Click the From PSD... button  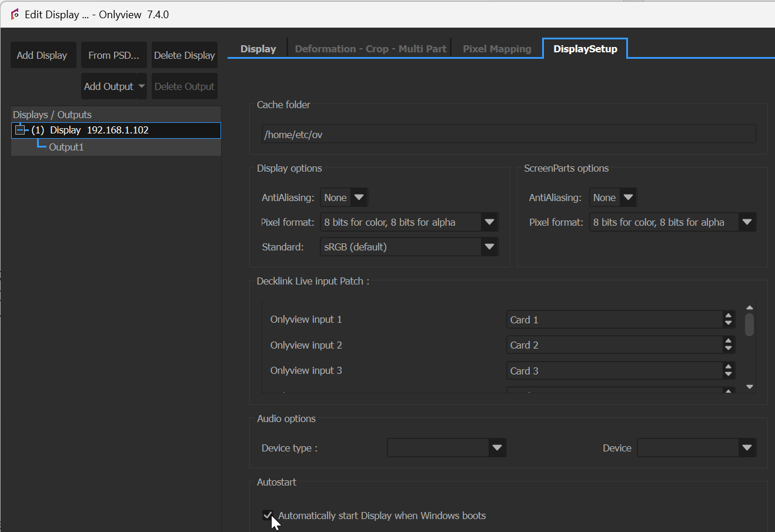(113, 55)
